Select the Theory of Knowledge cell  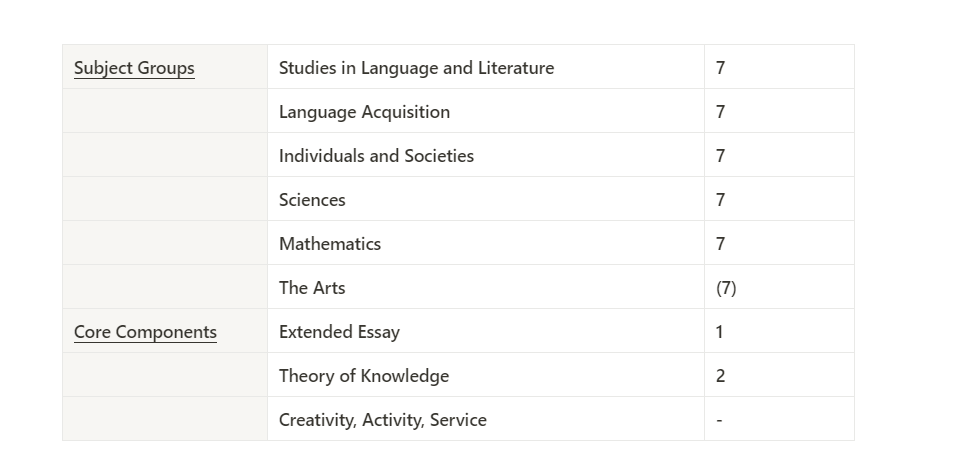point(486,375)
